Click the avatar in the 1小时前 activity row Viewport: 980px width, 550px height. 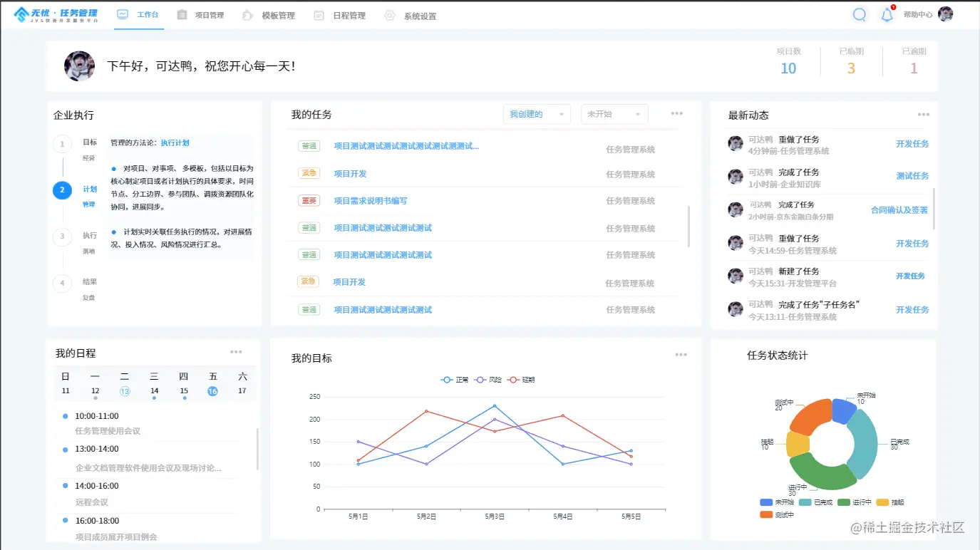736,177
